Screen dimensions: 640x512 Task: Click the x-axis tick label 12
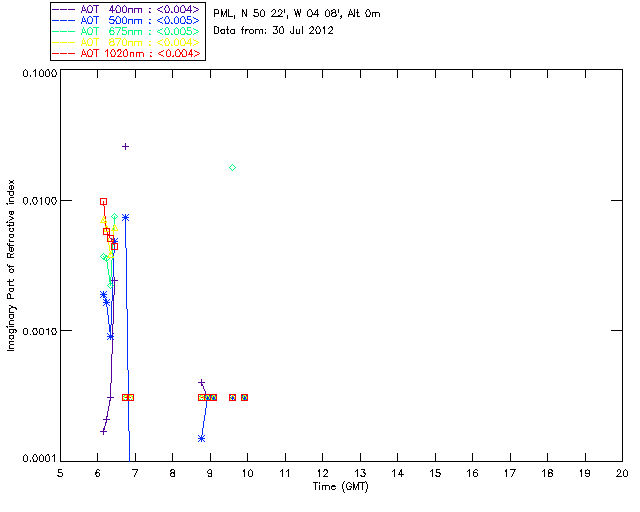coord(322,473)
